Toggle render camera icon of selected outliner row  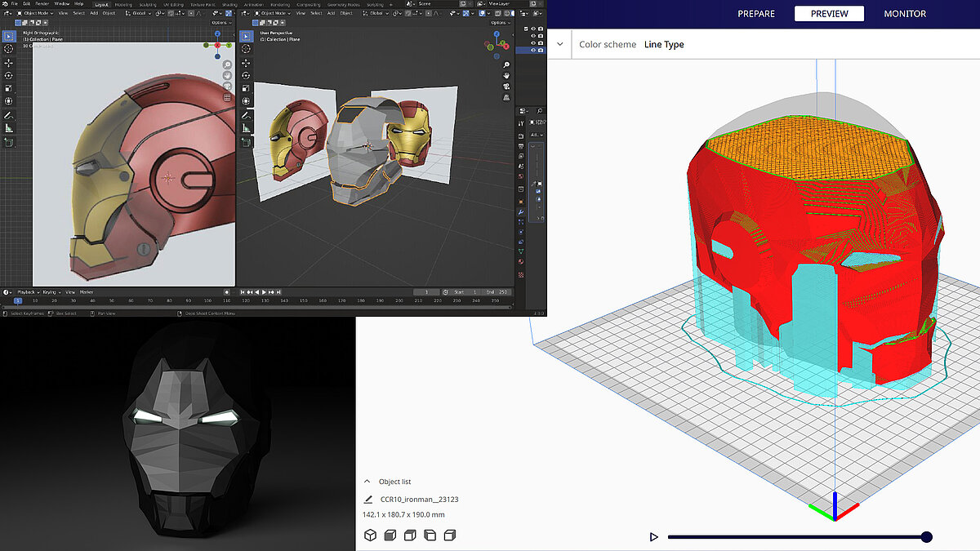click(541, 50)
